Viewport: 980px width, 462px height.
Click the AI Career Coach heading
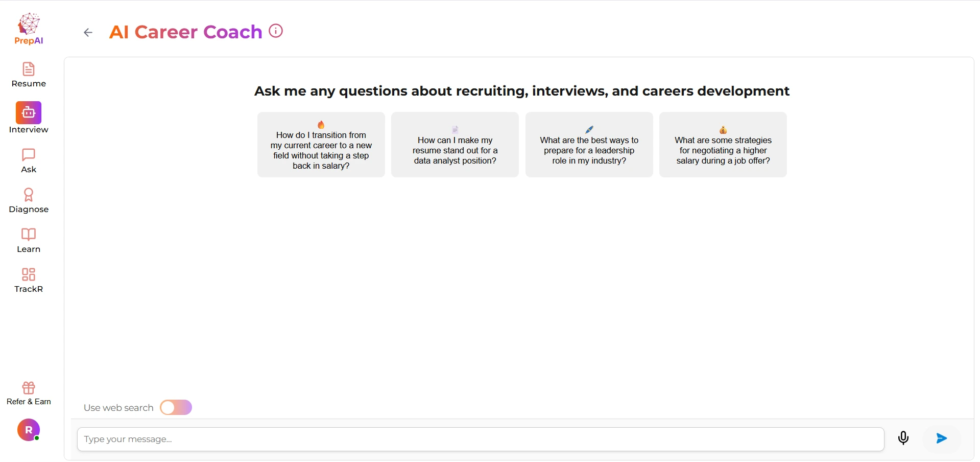coord(185,32)
